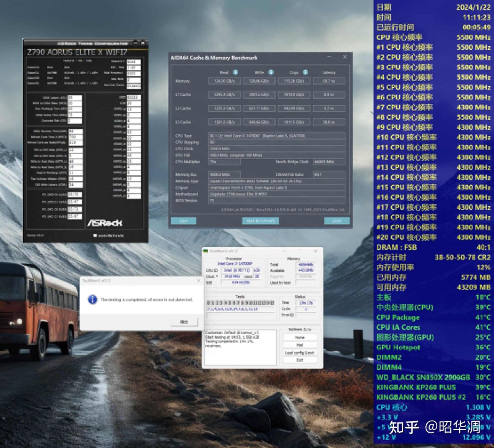Click the Time status value in TestMem5
The height and width of the screenshot is (448, 494).
tap(306, 303)
